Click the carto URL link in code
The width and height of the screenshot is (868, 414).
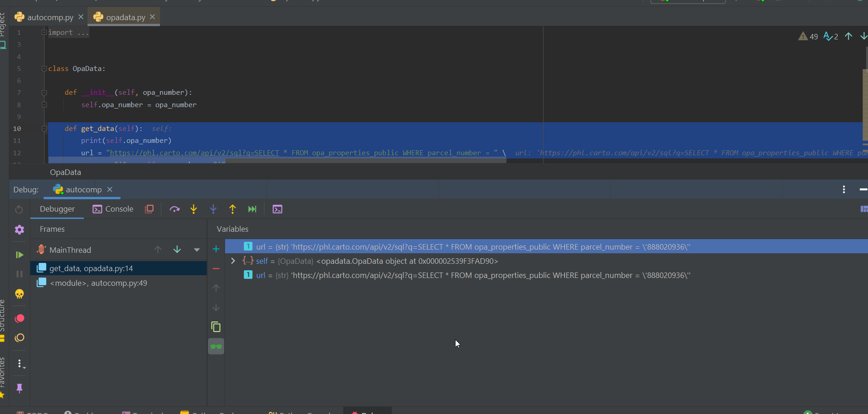(x=194, y=153)
